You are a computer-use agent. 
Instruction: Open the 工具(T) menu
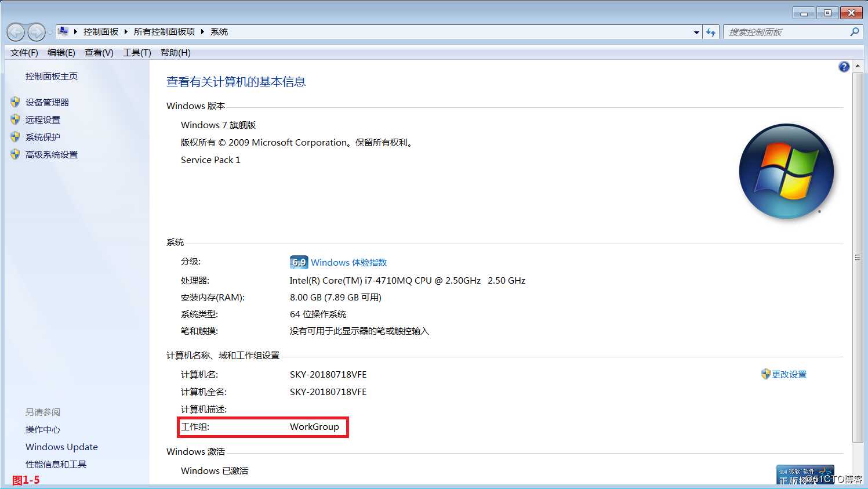pos(137,53)
